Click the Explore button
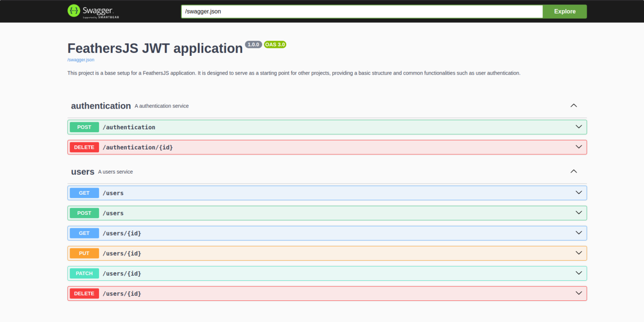This screenshot has height=322, width=644. tap(565, 11)
